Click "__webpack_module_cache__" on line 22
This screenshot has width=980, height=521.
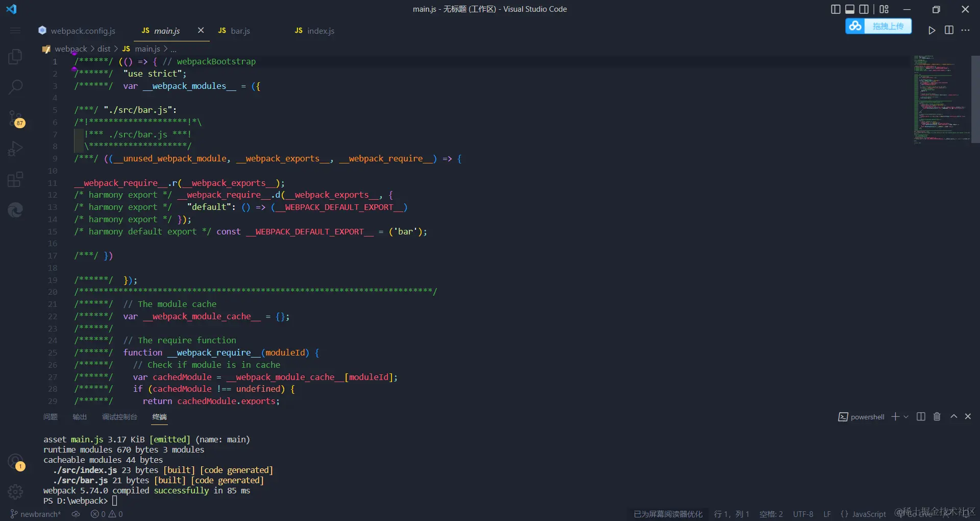click(202, 316)
